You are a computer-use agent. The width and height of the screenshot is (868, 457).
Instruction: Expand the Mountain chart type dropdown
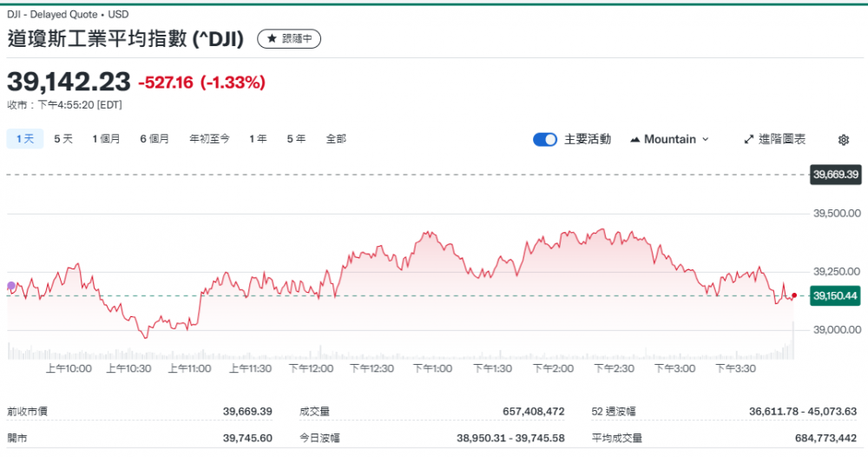669,139
